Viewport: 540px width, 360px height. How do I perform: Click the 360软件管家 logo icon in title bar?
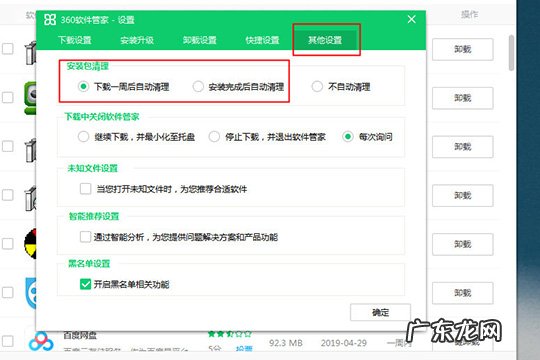point(50,20)
